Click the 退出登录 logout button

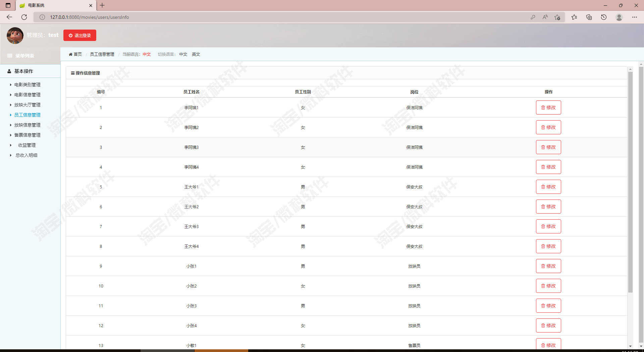tap(80, 35)
